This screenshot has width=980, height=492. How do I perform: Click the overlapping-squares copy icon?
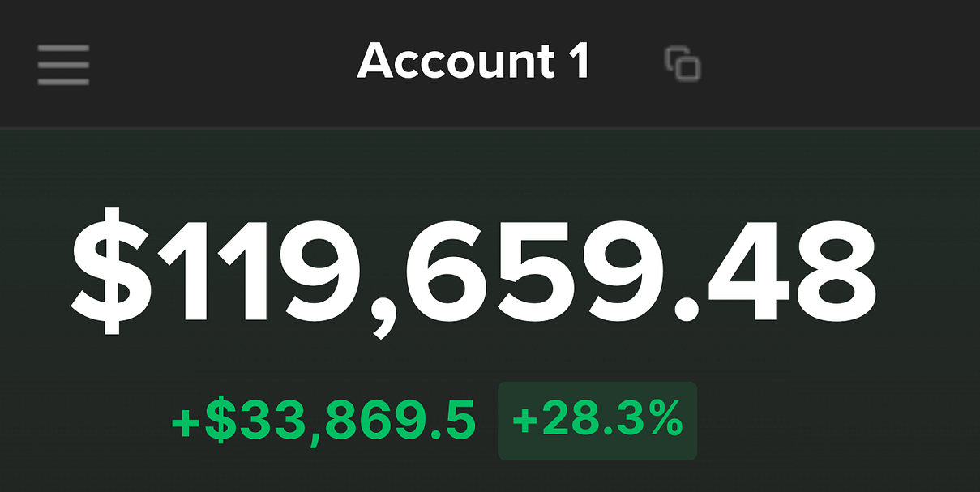[x=683, y=64]
